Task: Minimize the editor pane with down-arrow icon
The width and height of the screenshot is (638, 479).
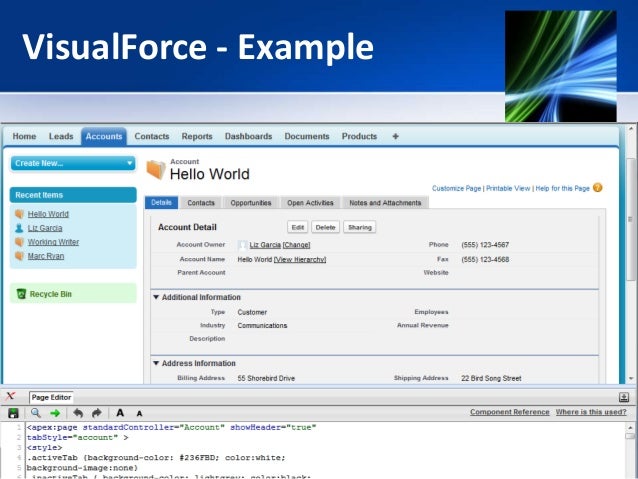Action: 624,397
